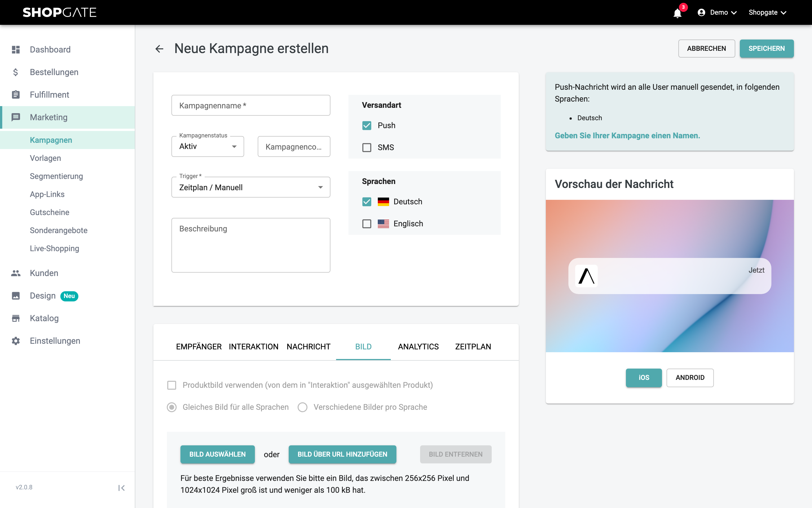Image resolution: width=812 pixels, height=508 pixels.
Task: Click the Speichern button
Action: (x=767, y=49)
